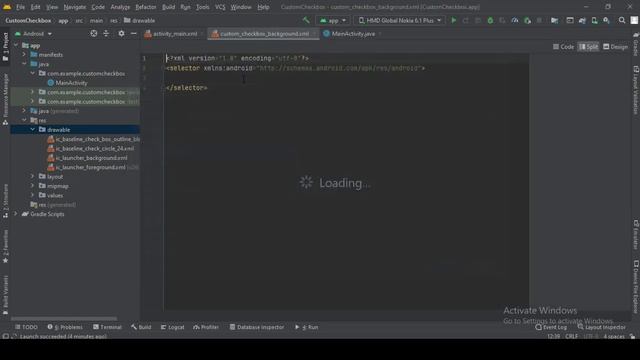Hide the Project panel with minus icon

coord(133,33)
